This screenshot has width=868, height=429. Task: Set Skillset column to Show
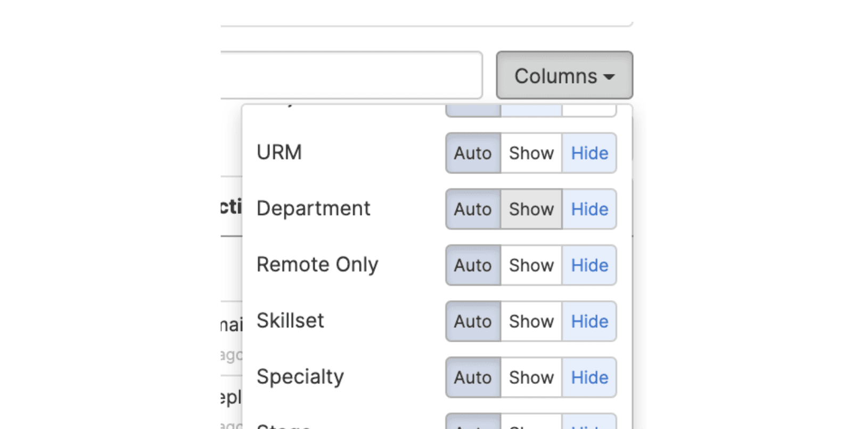point(531,321)
